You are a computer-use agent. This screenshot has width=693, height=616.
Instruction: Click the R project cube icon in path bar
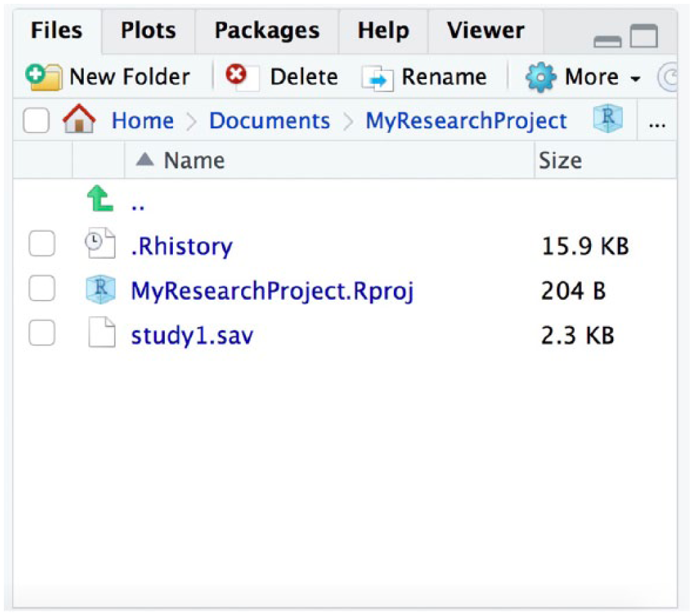[607, 120]
